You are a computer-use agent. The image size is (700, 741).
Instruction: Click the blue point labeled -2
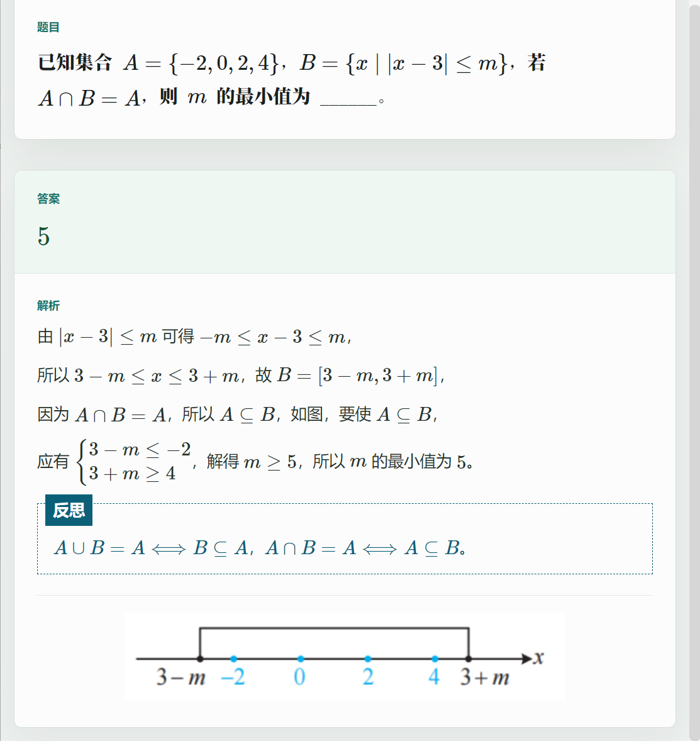[233, 659]
